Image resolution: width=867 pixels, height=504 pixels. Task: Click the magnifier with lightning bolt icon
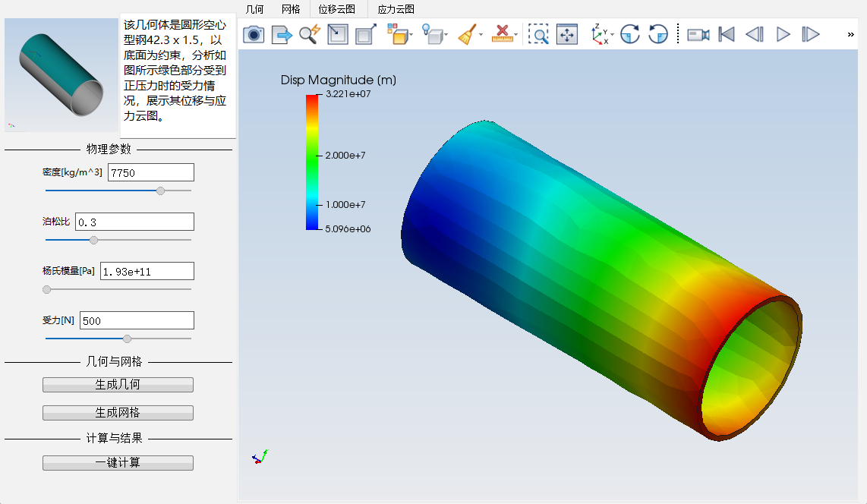coord(309,34)
